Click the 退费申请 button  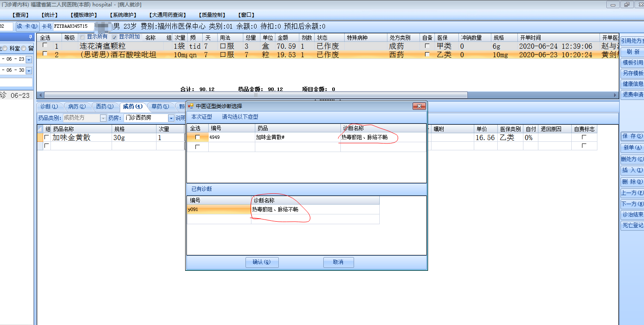point(633,94)
